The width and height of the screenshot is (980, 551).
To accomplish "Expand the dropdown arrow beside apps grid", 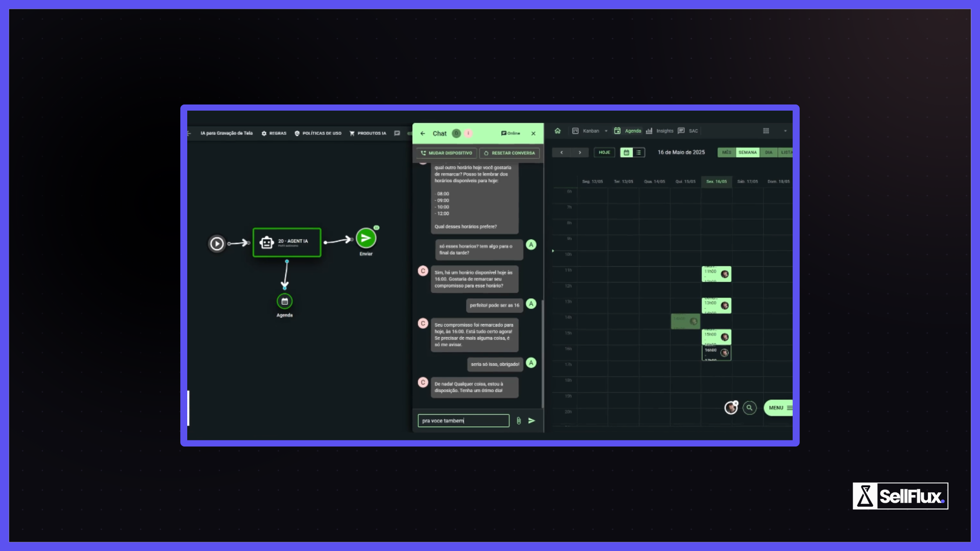I will [785, 131].
